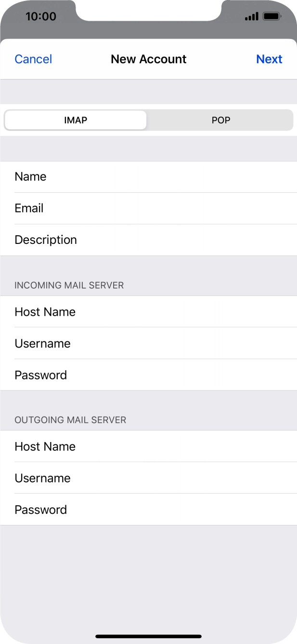Tap the cellular signal bars icon
Viewport: 297px width, 644px height.
pos(251,17)
